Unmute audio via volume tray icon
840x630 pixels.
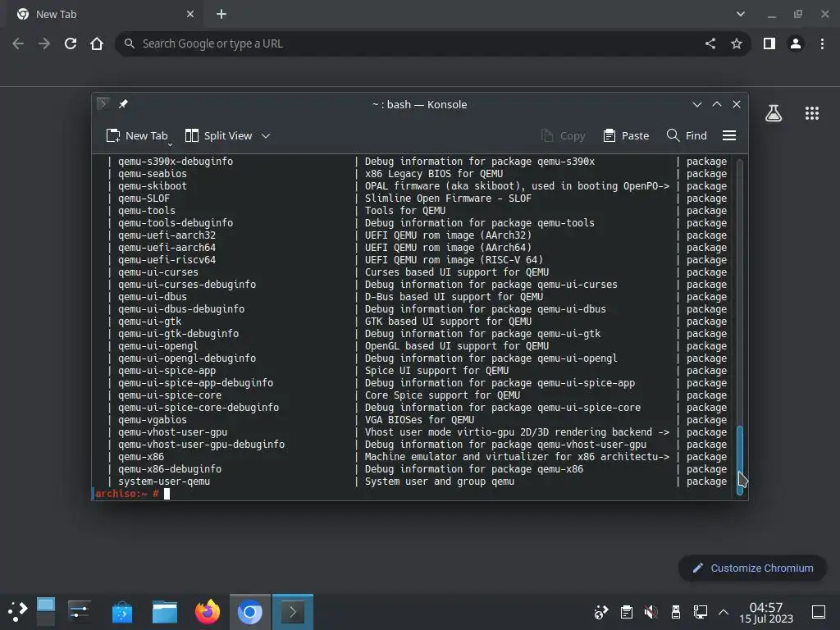[651, 612]
